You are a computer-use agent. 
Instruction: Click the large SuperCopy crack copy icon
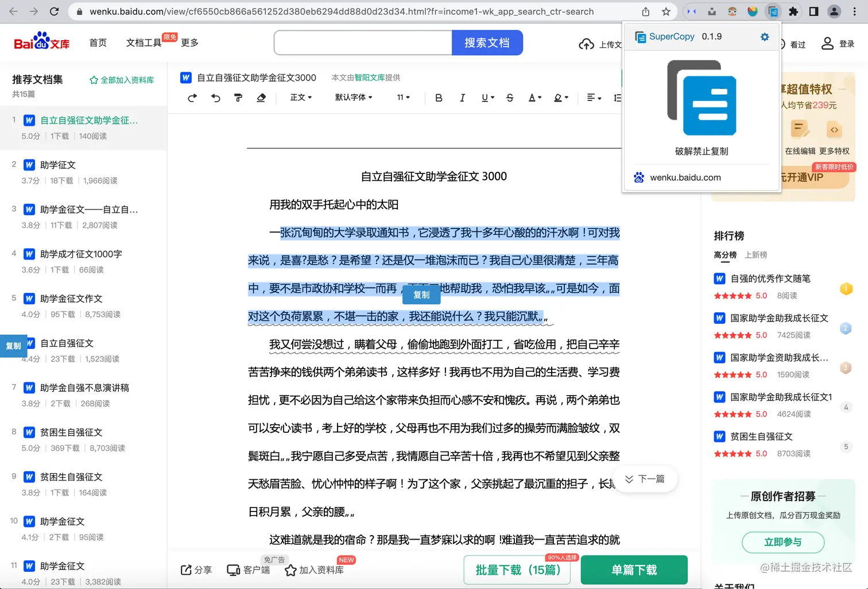(702, 98)
